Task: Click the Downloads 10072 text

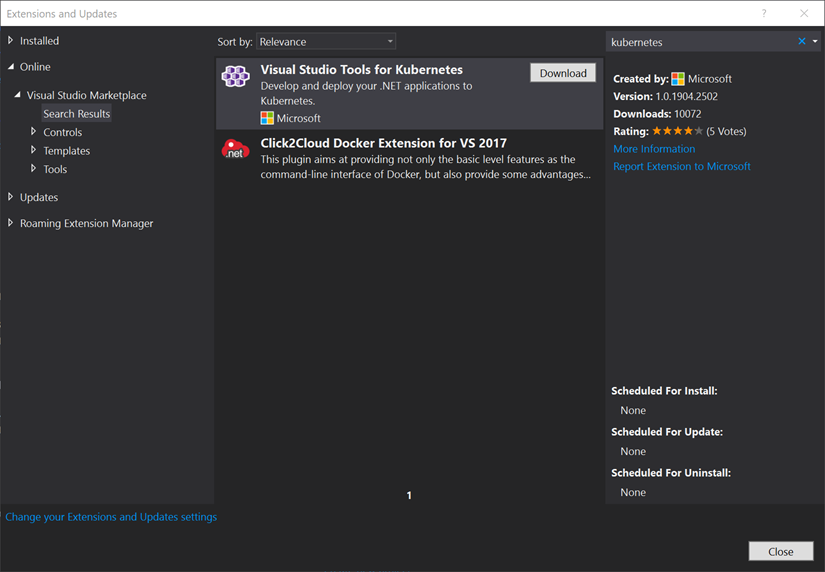Action: [657, 114]
